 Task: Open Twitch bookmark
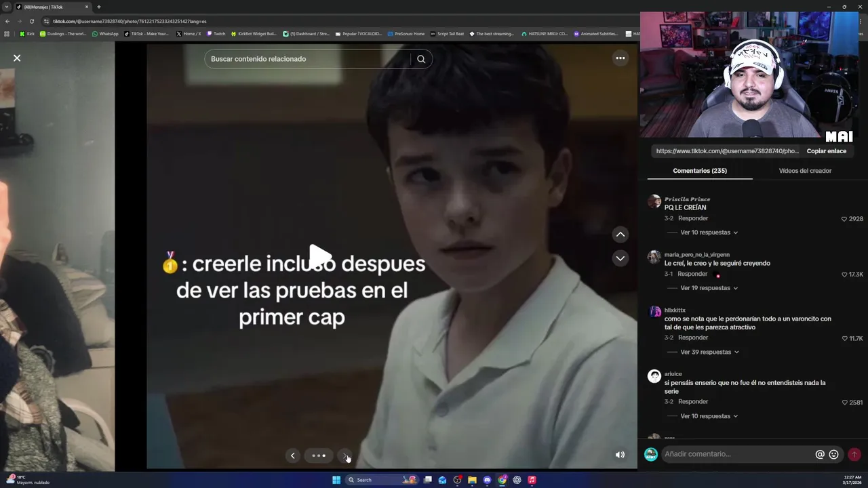[216, 33]
